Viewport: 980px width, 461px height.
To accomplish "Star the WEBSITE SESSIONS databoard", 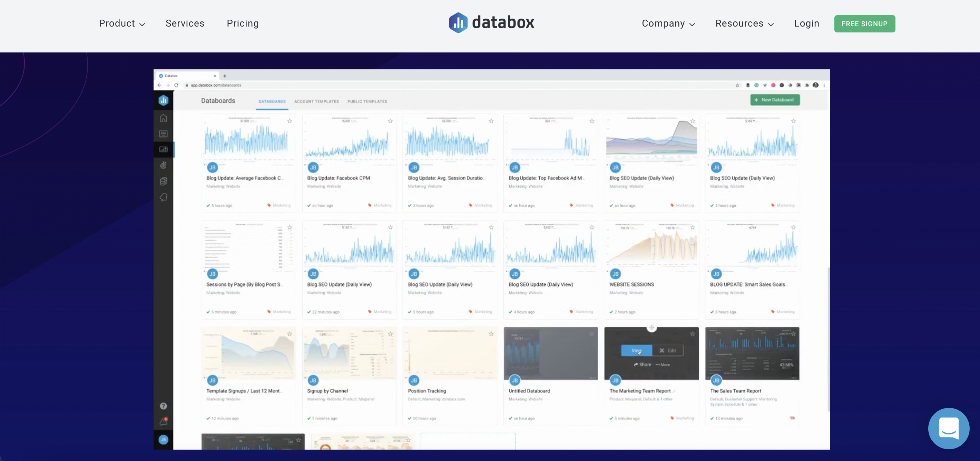I will tap(693, 227).
